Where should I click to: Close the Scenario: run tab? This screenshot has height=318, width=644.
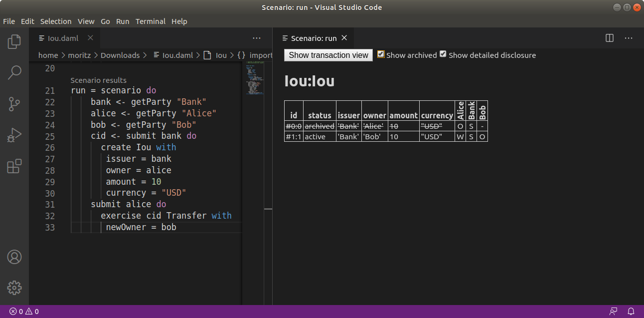click(x=344, y=38)
